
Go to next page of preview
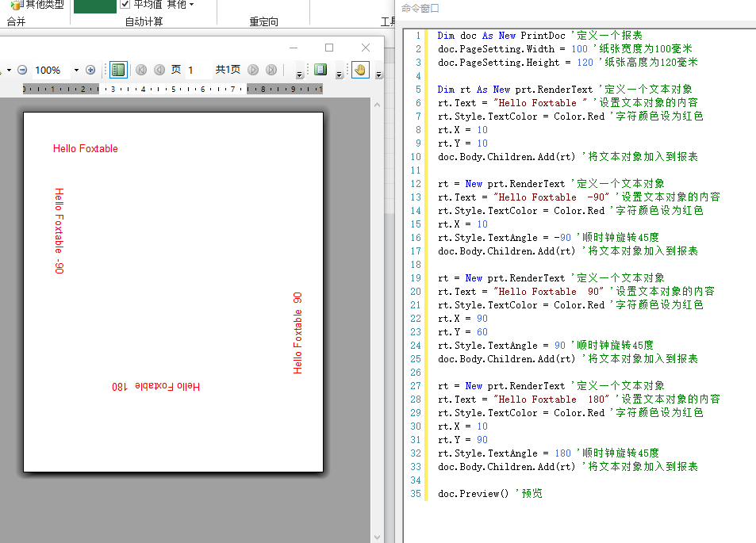[x=253, y=70]
